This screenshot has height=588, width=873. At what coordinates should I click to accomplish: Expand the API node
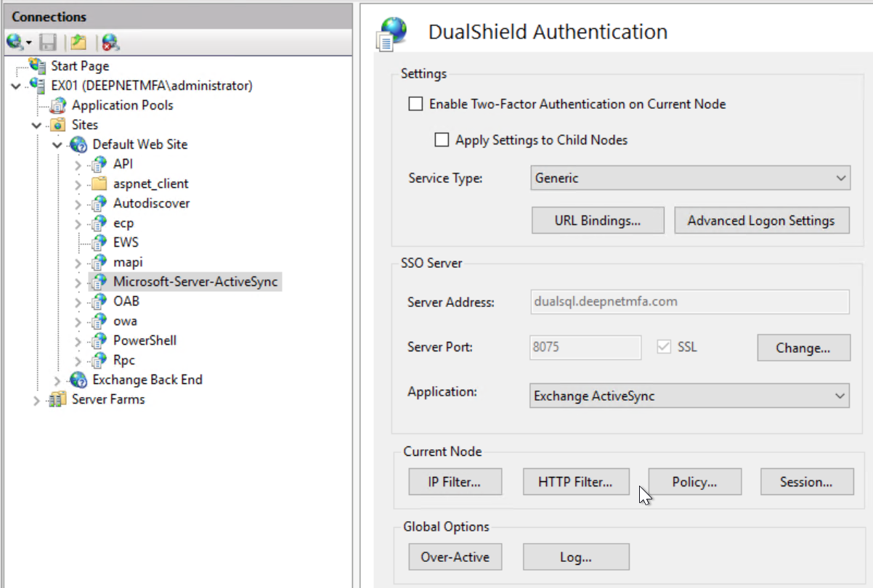pos(78,165)
